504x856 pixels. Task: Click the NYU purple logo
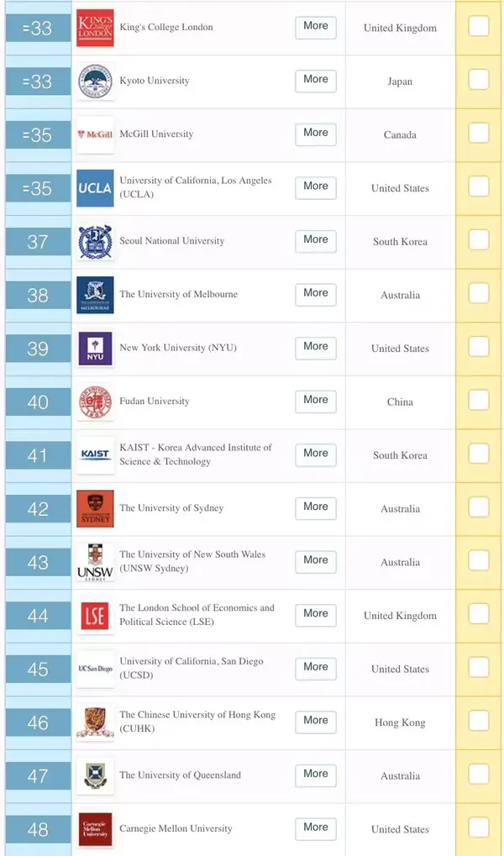tap(95, 348)
